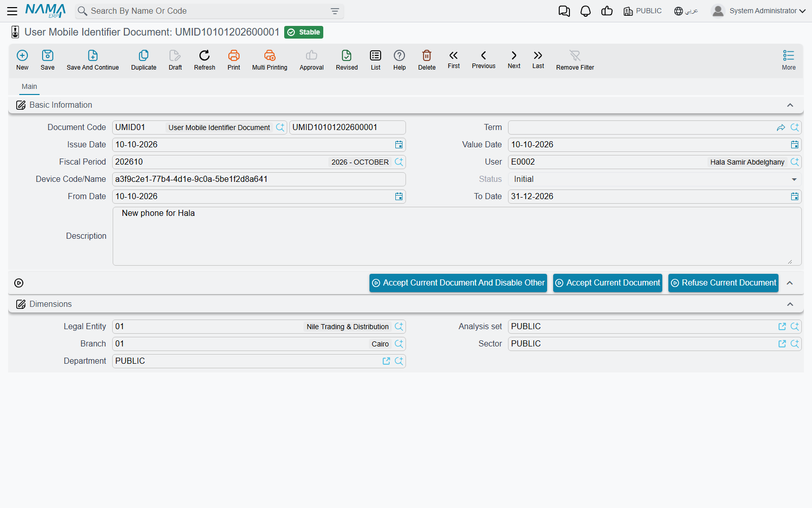The width and height of the screenshot is (812, 508).
Task: Collapse the Dimensions section
Action: (790, 304)
